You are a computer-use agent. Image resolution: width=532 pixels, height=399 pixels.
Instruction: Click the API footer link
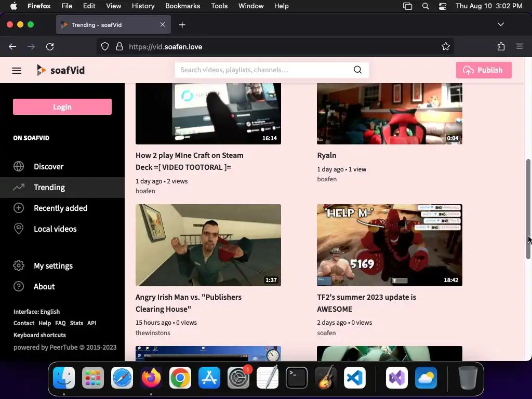[91, 323]
